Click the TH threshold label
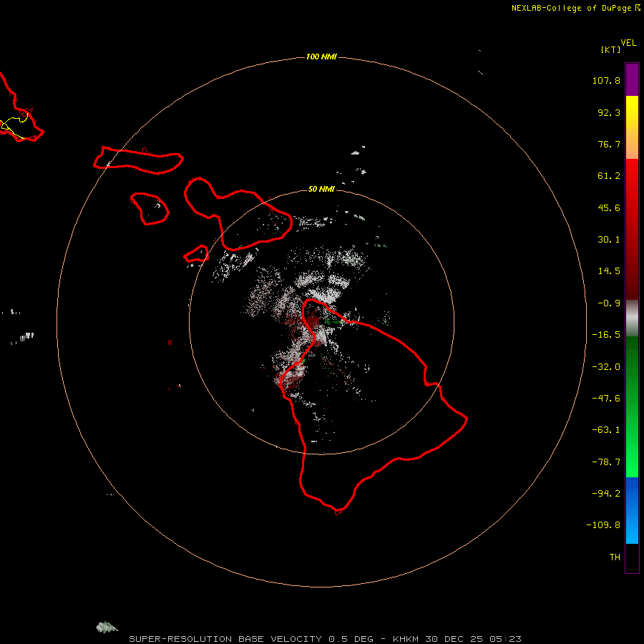This screenshot has width=644, height=644. click(x=615, y=557)
